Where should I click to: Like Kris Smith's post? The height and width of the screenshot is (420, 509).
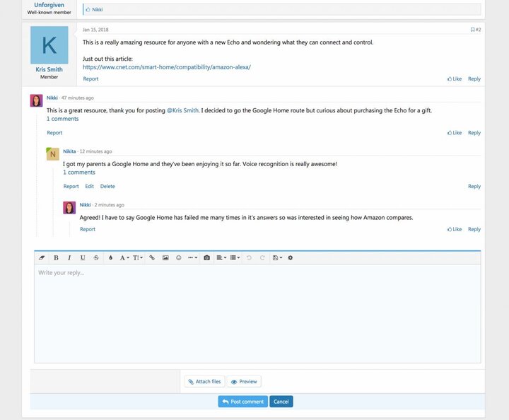[455, 79]
